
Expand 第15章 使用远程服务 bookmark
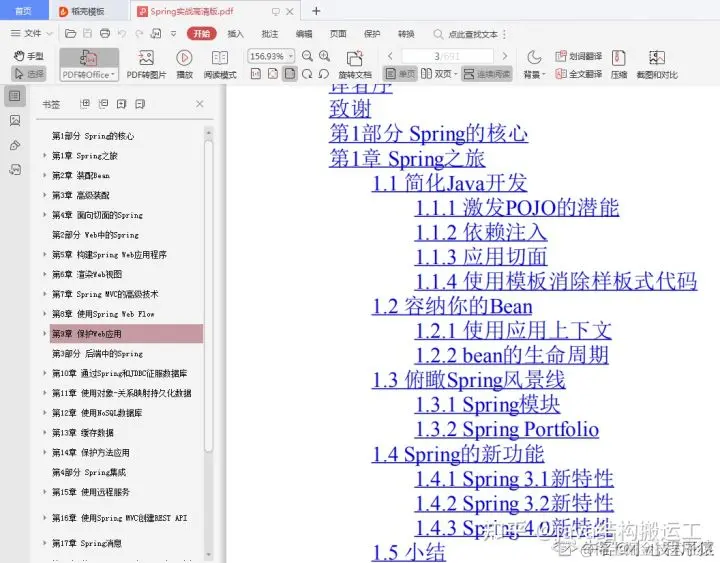click(45, 492)
